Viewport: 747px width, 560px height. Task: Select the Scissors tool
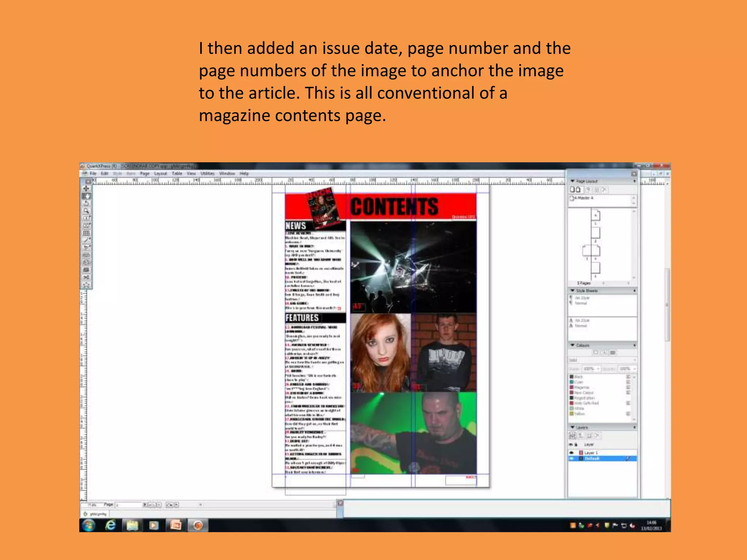click(86, 277)
